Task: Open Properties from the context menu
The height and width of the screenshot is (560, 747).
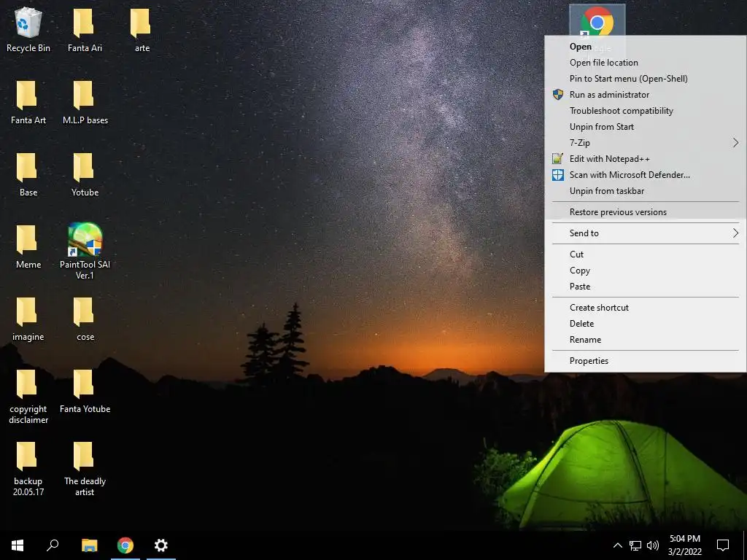Action: [645, 360]
